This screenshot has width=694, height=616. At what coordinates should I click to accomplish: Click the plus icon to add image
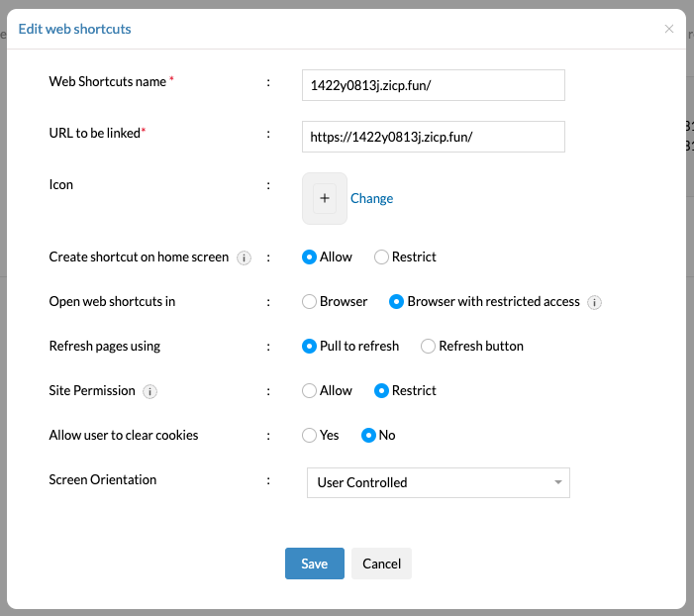[x=325, y=198]
